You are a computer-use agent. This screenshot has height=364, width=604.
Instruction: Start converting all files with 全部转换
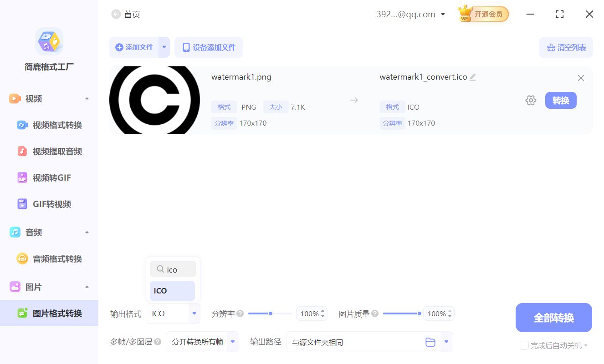pos(553,317)
